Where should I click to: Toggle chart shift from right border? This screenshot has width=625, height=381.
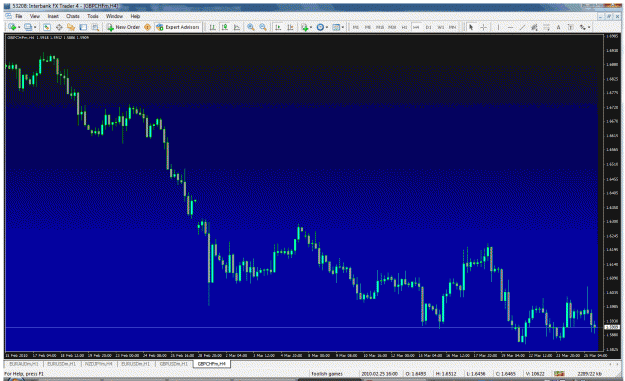click(290, 27)
